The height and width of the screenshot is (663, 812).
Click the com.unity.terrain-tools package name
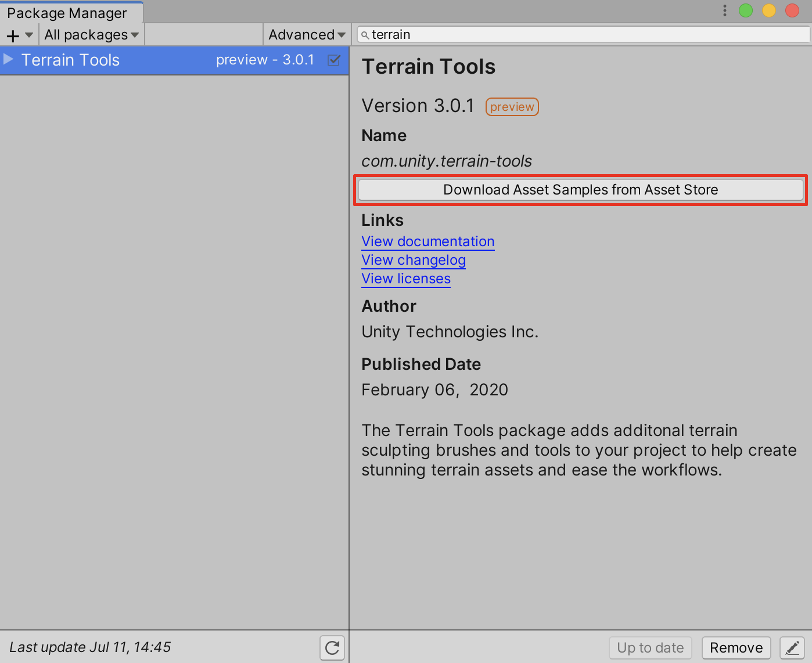coord(447,161)
